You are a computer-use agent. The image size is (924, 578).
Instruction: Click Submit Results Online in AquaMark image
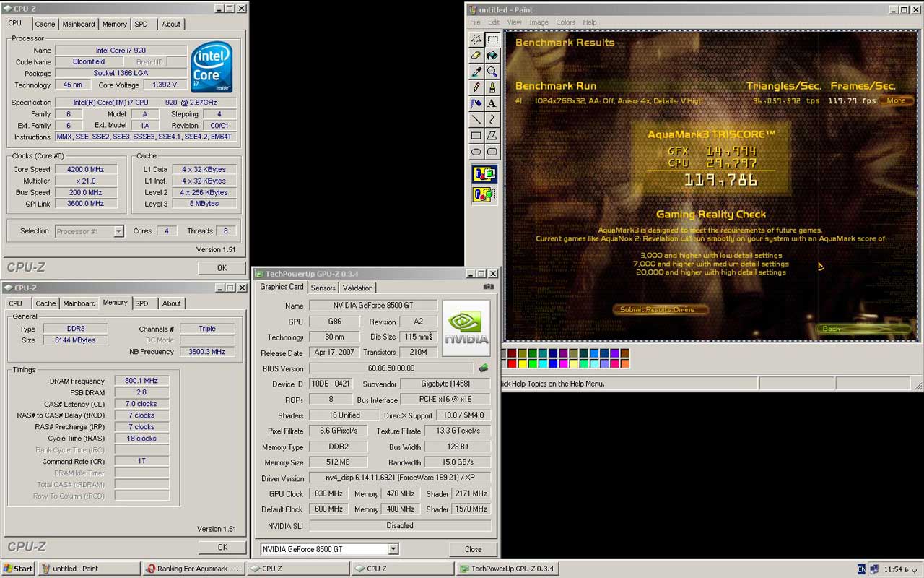(x=660, y=310)
